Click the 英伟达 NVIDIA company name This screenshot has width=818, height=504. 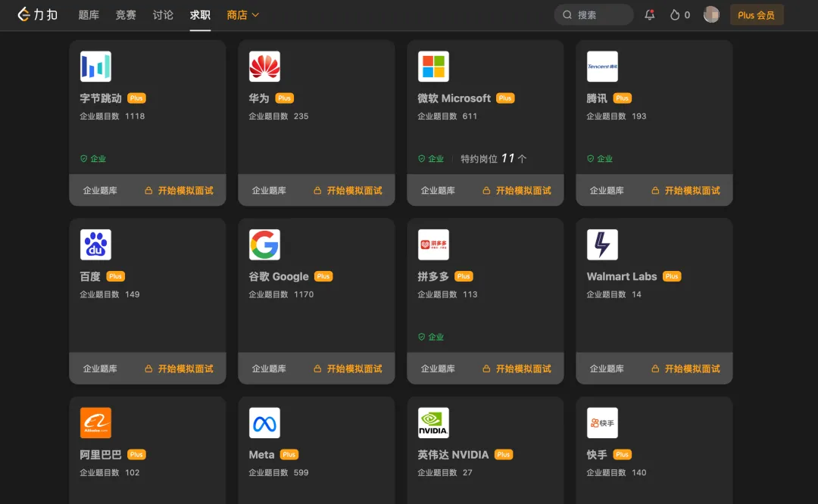(x=454, y=455)
